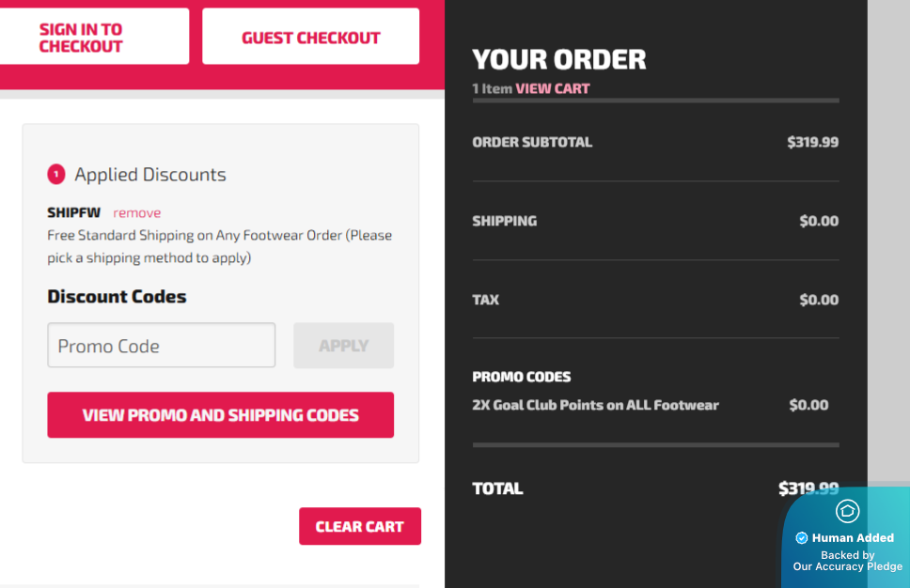The height and width of the screenshot is (588, 910).
Task: Click the Sign In To Checkout button
Action: click(x=82, y=38)
